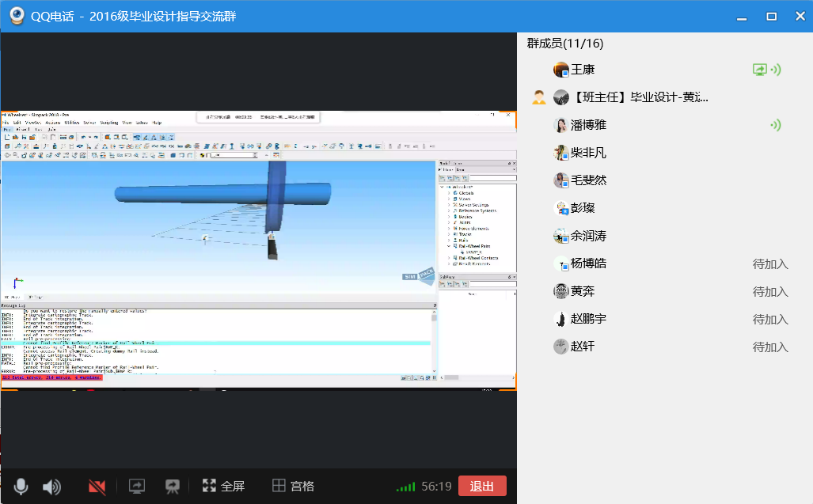
Task: Open 柴非凡's avatar in member list
Action: pyautogui.click(x=561, y=153)
